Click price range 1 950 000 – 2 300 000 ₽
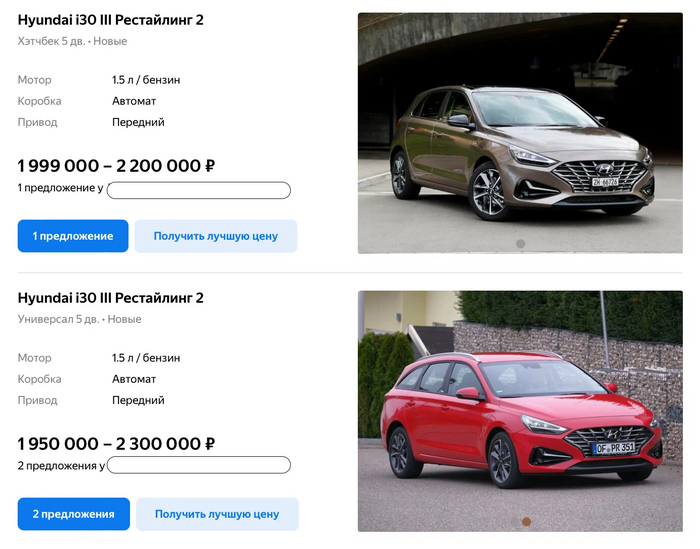The width and height of the screenshot is (700, 549). point(116,444)
